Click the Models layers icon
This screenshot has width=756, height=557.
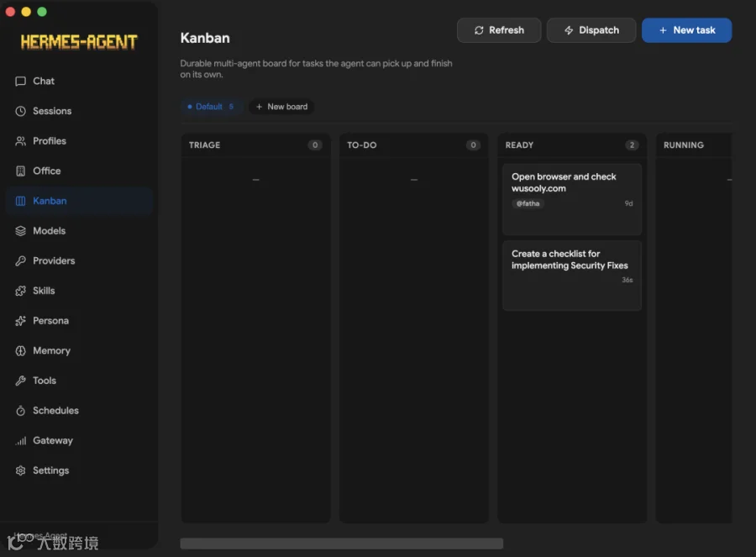(20, 230)
